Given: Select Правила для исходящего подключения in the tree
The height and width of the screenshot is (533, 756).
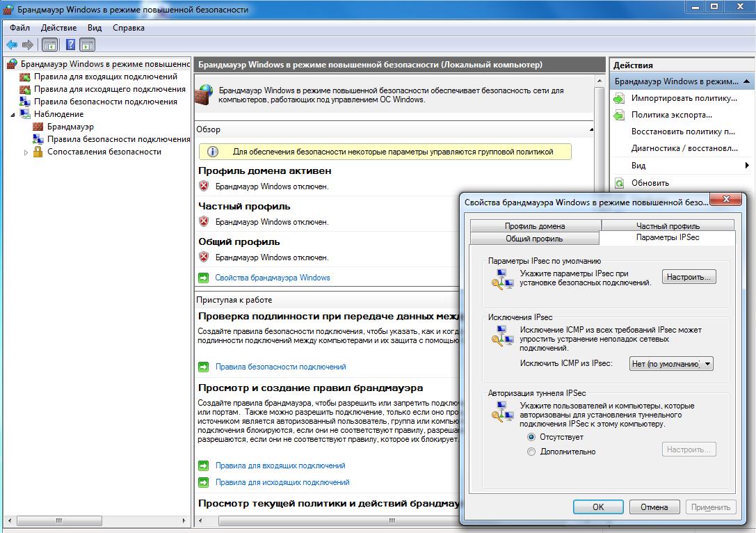Looking at the screenshot, I should coord(110,89).
